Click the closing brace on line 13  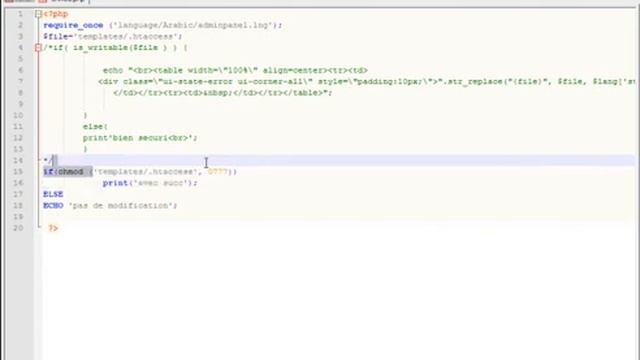pos(85,149)
